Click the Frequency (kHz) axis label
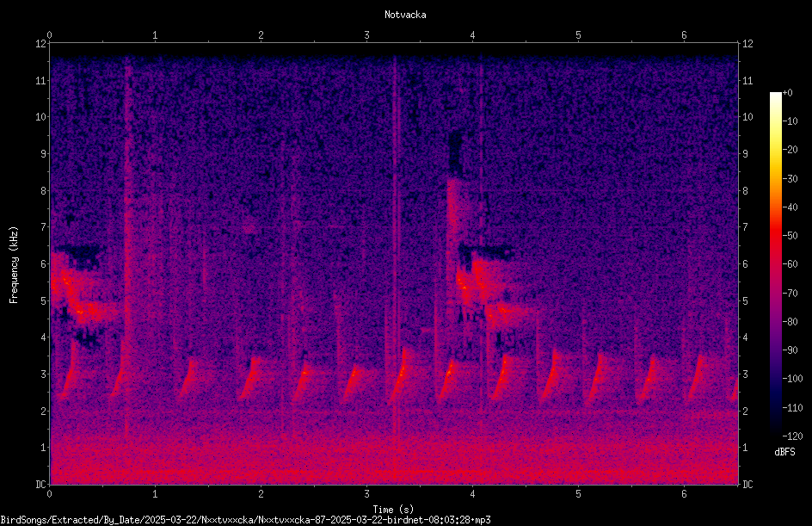Screen dimensions: 812x526 [x=14, y=265]
